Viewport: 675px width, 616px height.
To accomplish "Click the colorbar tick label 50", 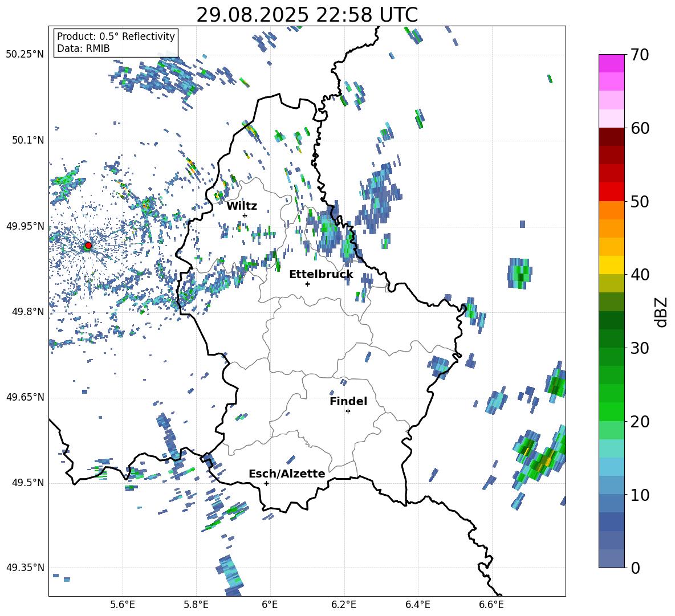I will [x=639, y=201].
